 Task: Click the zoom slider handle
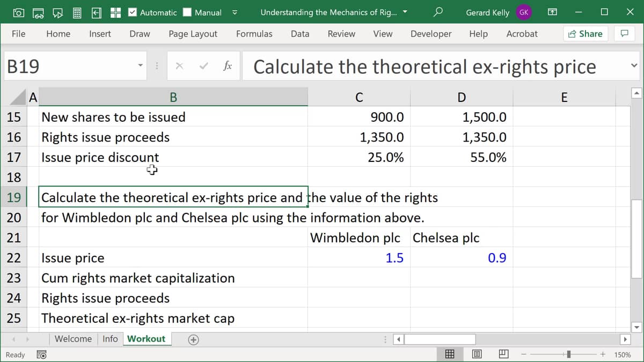coord(569,354)
